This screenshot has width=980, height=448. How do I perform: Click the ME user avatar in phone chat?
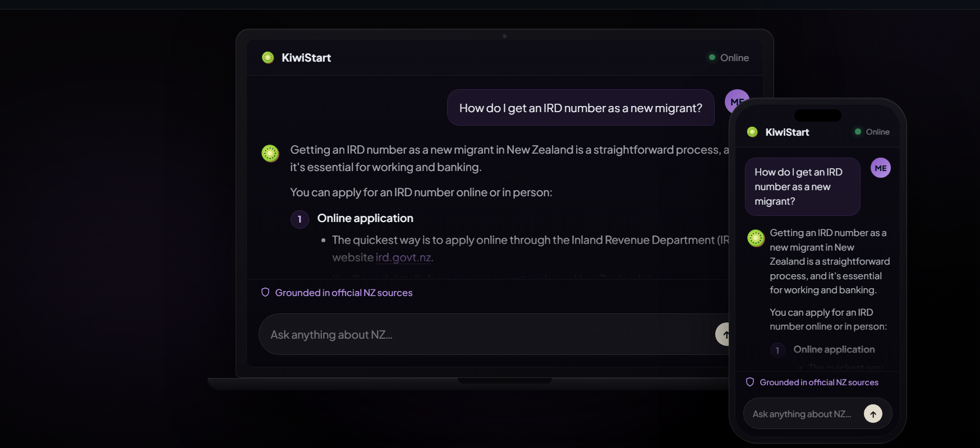click(x=881, y=168)
